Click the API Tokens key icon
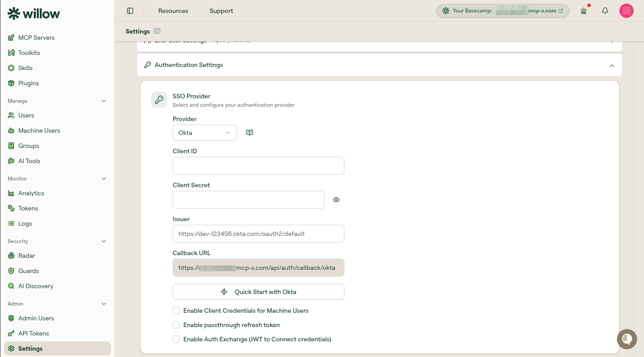 (11, 333)
